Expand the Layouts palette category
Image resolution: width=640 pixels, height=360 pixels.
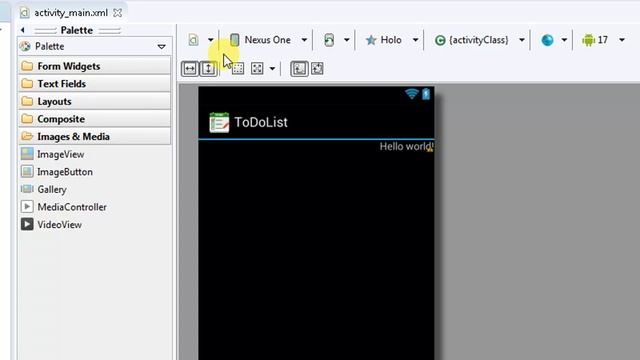tap(94, 101)
